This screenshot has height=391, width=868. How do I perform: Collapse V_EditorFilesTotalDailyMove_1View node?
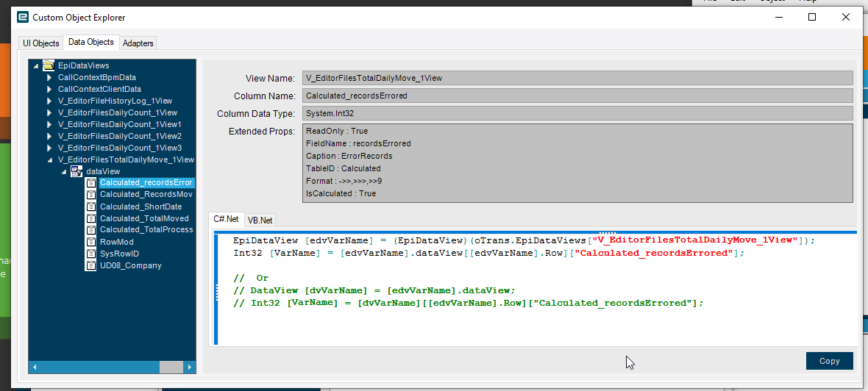pyautogui.click(x=50, y=160)
